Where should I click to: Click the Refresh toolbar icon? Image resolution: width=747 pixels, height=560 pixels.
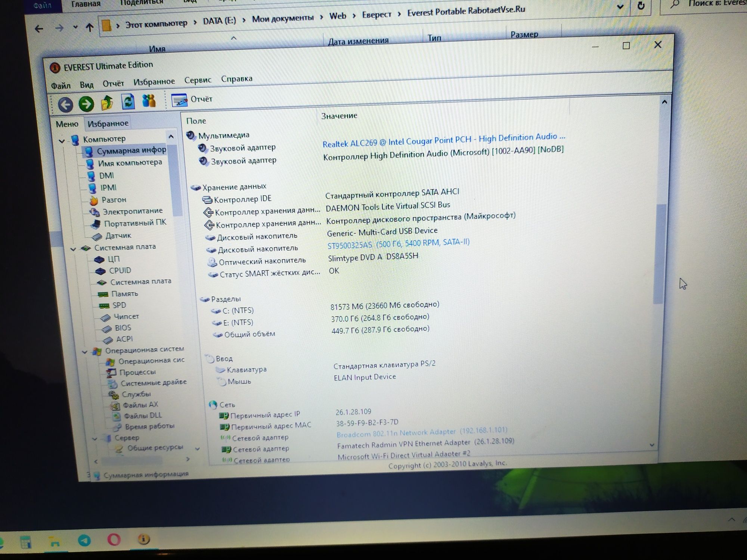point(128,102)
